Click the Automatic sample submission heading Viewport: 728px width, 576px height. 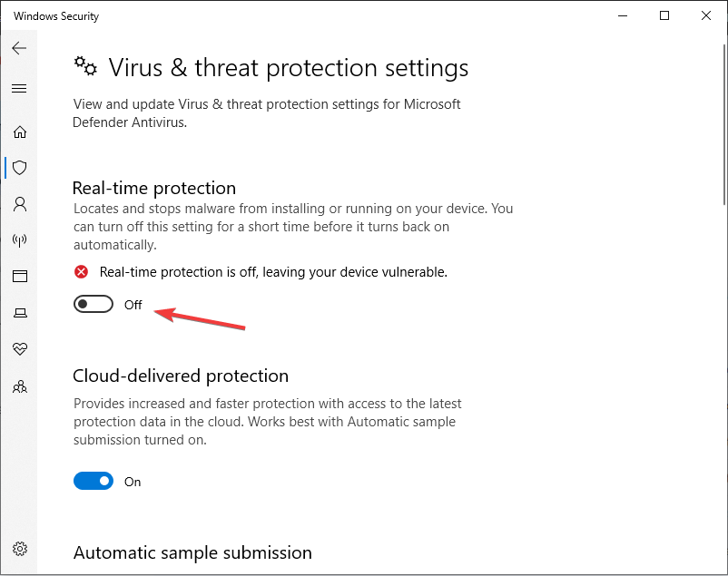pos(192,552)
